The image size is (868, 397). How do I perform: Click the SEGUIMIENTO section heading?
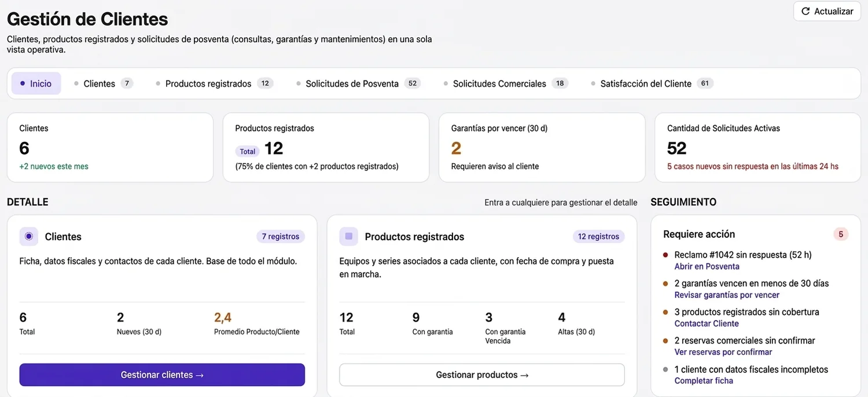coord(683,202)
